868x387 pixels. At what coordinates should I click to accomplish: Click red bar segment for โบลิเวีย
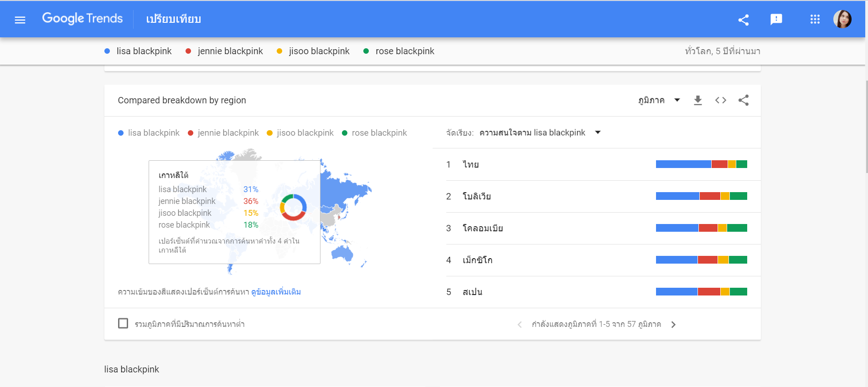pyautogui.click(x=710, y=196)
